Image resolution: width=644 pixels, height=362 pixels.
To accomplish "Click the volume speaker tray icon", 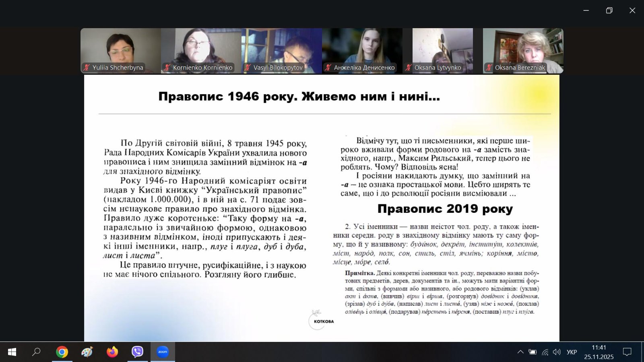I will 557,352.
